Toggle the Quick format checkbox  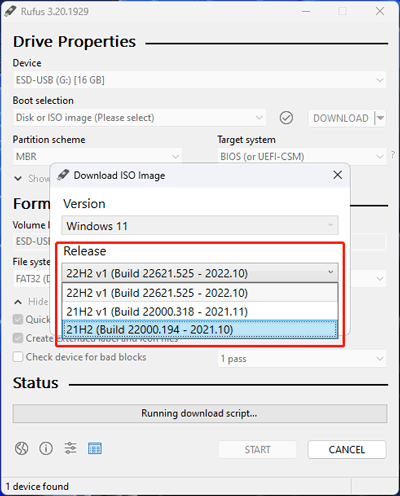17,319
